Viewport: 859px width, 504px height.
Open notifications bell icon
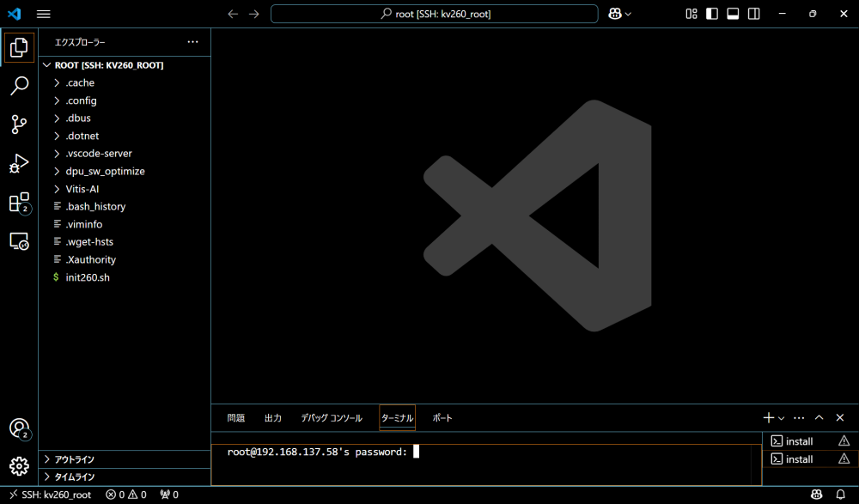tap(840, 495)
